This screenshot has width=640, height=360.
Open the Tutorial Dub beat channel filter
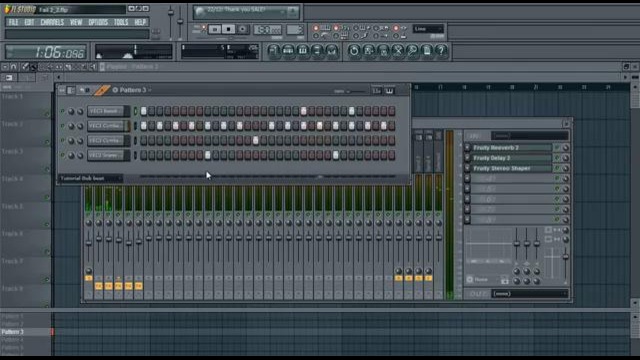91,178
